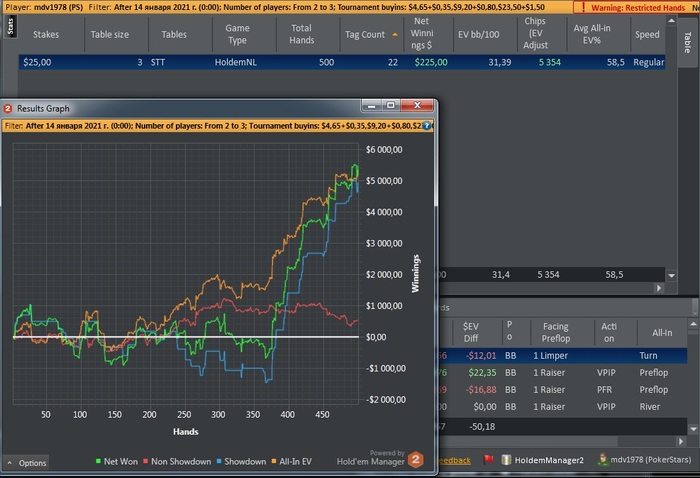The image size is (700, 478).
Task: Click the River all-in cell
Action: (650, 407)
